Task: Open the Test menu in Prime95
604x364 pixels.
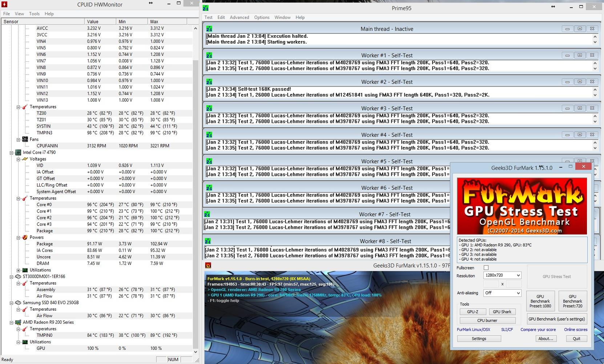Action: 209,17
